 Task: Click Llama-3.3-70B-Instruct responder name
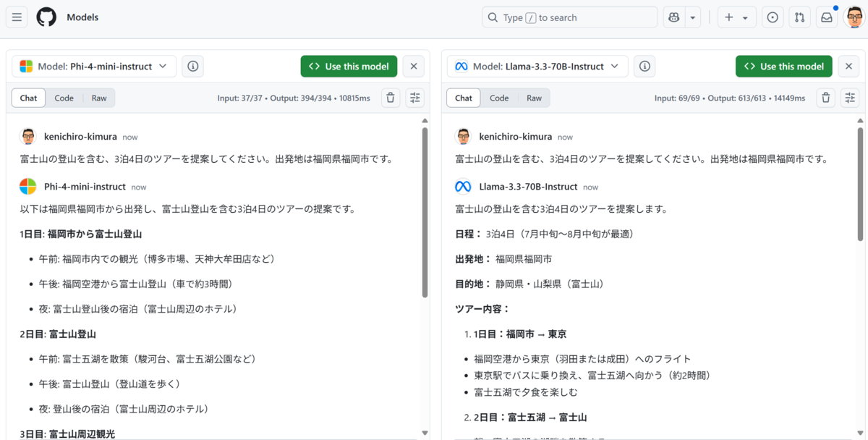(x=529, y=187)
